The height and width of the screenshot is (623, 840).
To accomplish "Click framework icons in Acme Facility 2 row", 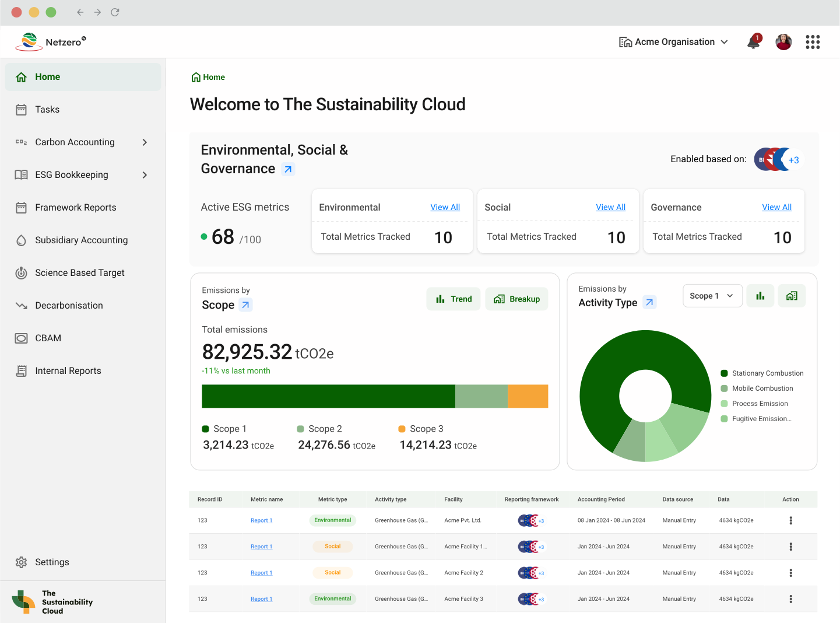I will 531,573.
